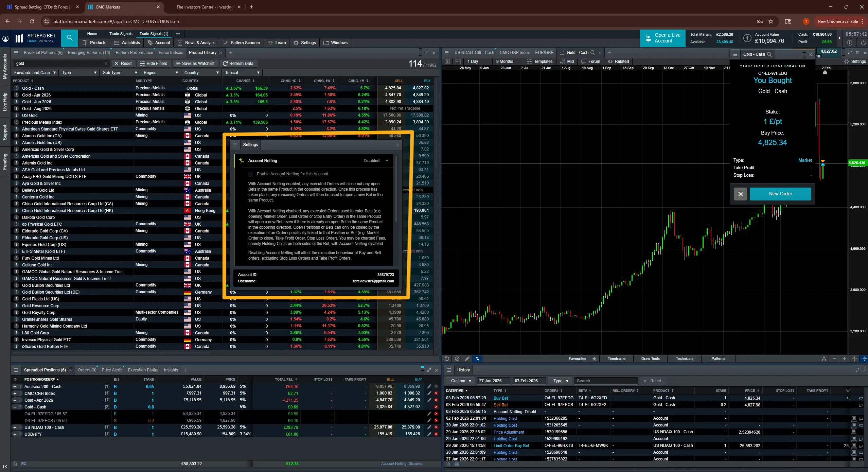Click the chart zoom-in control

point(845,359)
